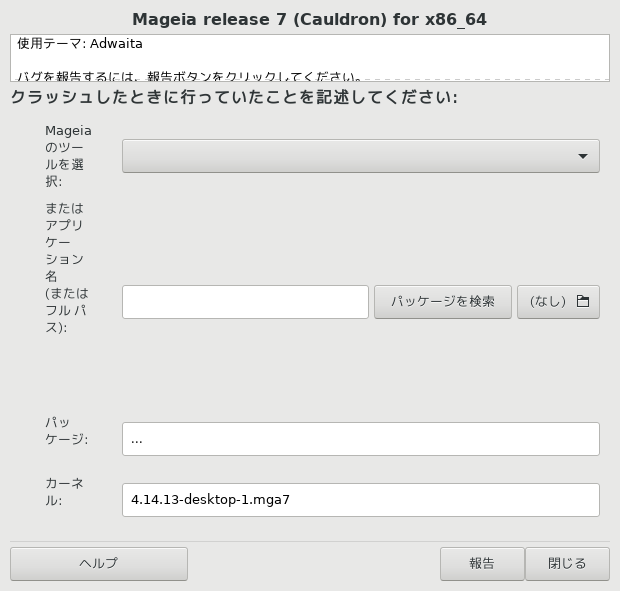Click the 使用テーマ: Adwaita text line
Viewport: 620px width, 591px height.
79,43
